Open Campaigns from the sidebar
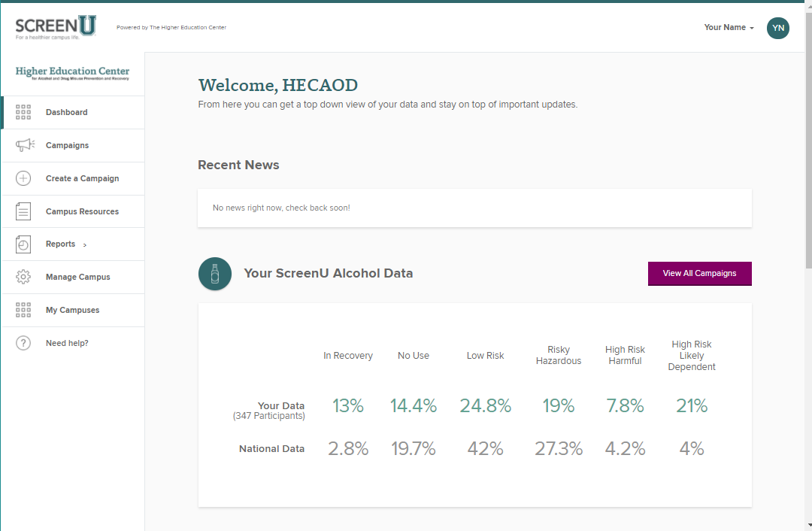Screen dimensions: 812x531 point(73,146)
